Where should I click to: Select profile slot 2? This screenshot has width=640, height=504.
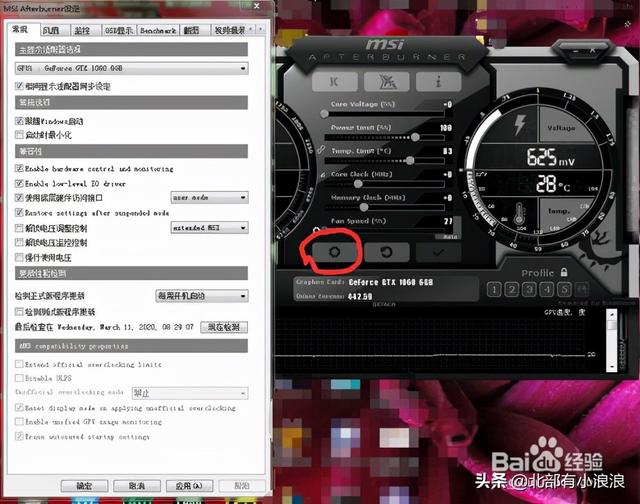[x=512, y=290]
